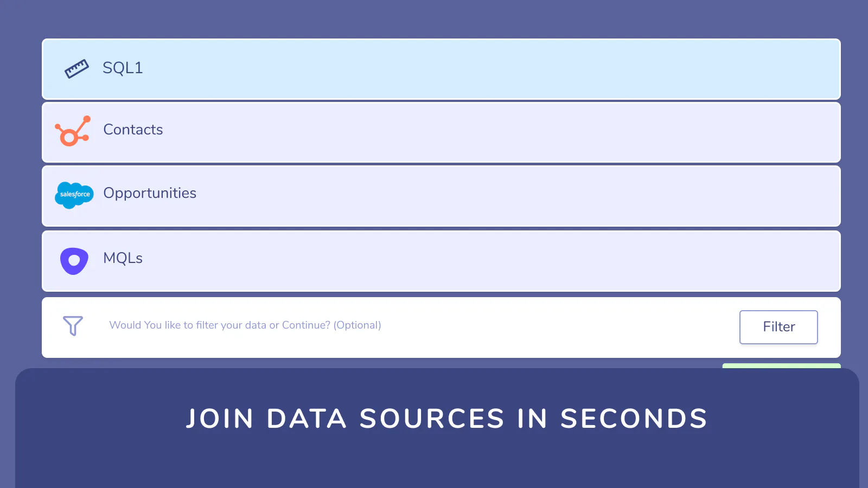The image size is (868, 488).
Task: Choose the Opportunities data source label
Action: click(x=150, y=193)
